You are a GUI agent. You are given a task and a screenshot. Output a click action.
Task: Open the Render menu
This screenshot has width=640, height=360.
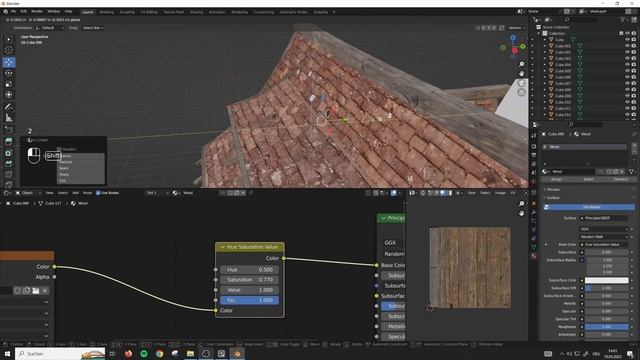coord(37,11)
